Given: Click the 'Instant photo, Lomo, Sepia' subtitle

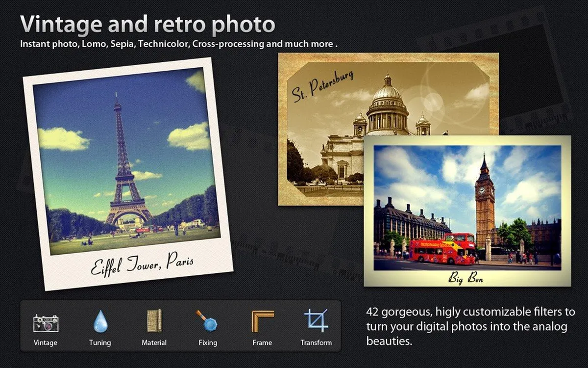Looking at the screenshot, I should tap(179, 44).
